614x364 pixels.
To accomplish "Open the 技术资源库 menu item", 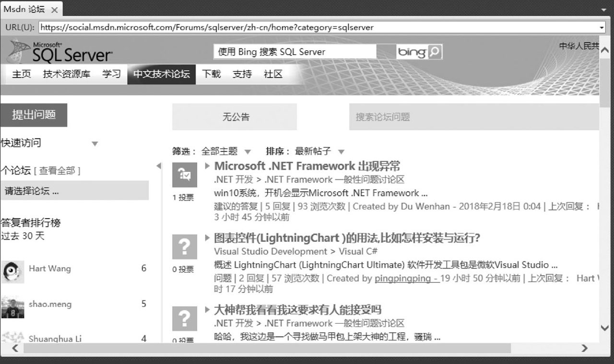I will point(67,74).
